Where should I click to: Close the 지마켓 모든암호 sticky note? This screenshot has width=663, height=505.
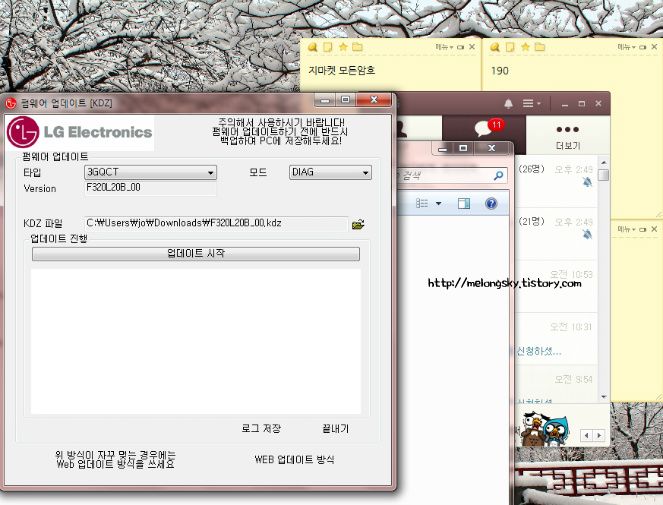point(472,47)
